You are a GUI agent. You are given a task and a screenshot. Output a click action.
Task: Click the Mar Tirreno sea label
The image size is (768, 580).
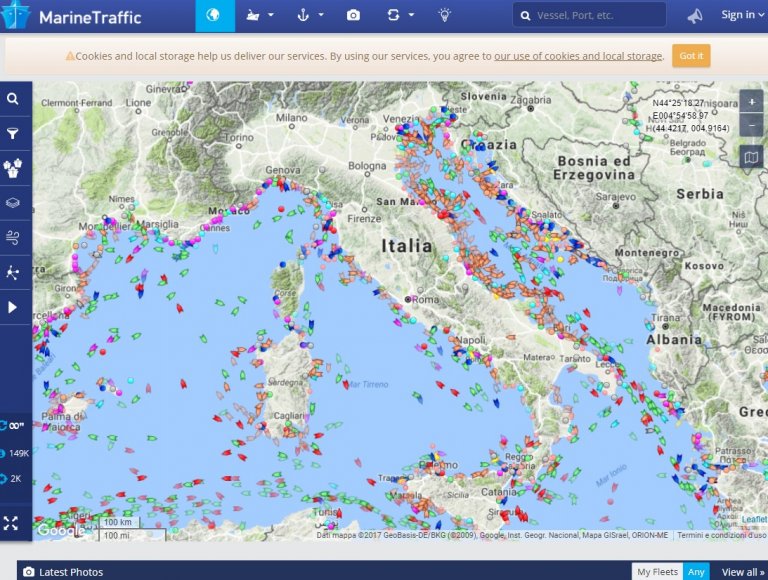tap(368, 385)
